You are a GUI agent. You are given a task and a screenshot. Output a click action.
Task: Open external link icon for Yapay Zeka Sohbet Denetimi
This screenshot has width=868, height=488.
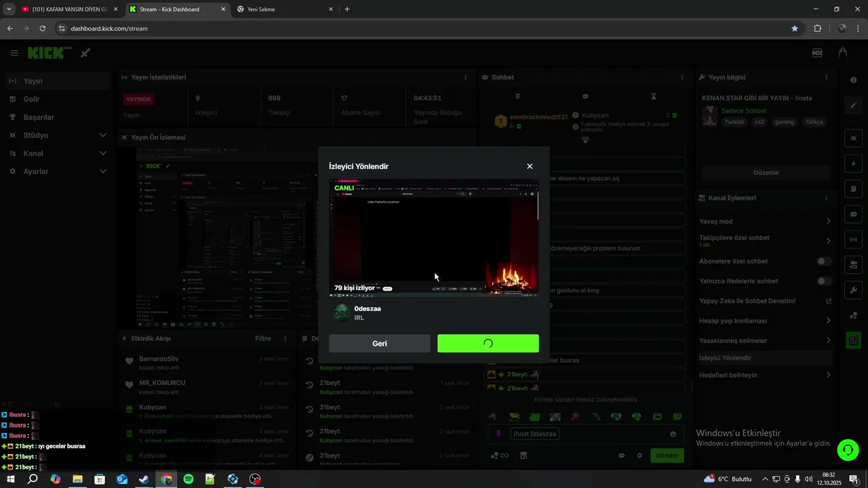click(828, 301)
